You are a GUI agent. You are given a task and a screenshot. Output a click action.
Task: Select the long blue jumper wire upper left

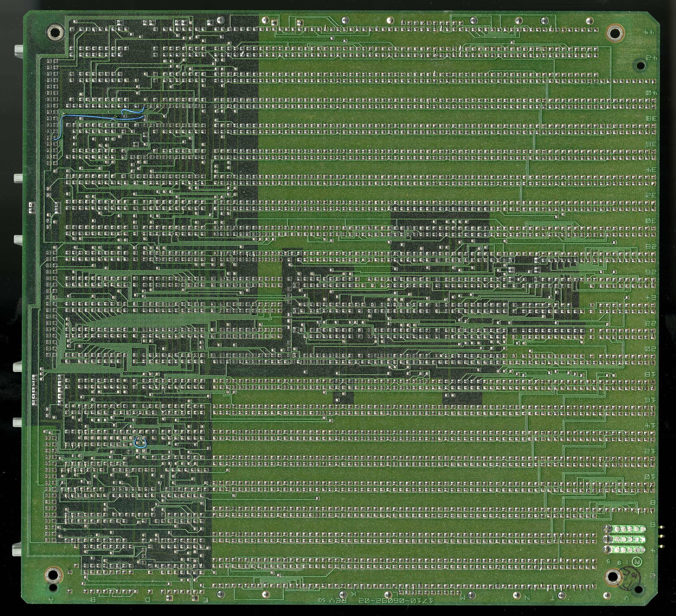pos(101,117)
